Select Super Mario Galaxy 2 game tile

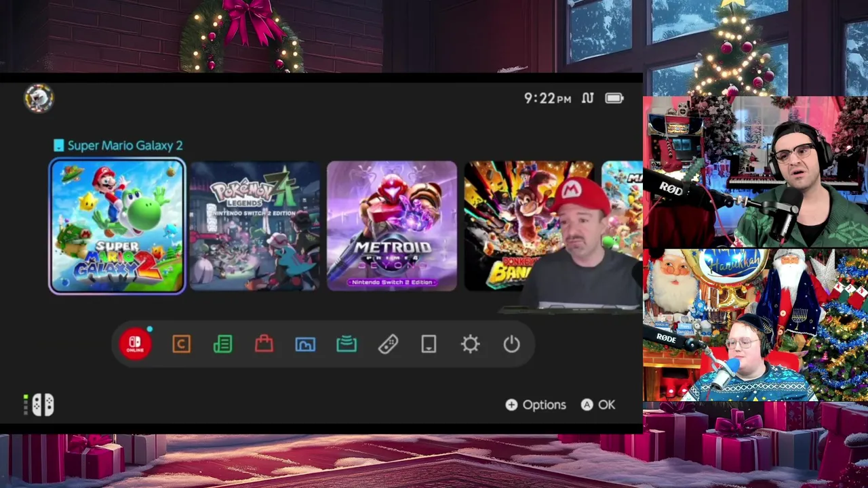pos(117,226)
